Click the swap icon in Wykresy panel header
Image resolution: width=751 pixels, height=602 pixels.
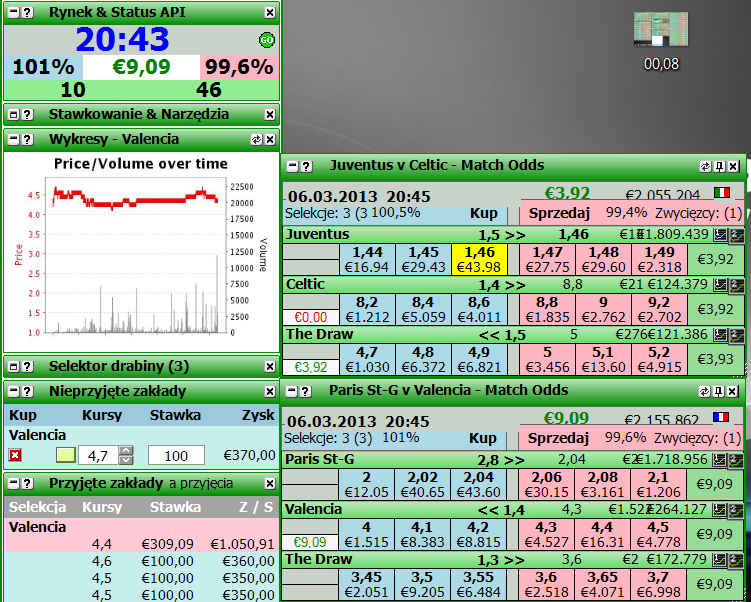pos(257,139)
